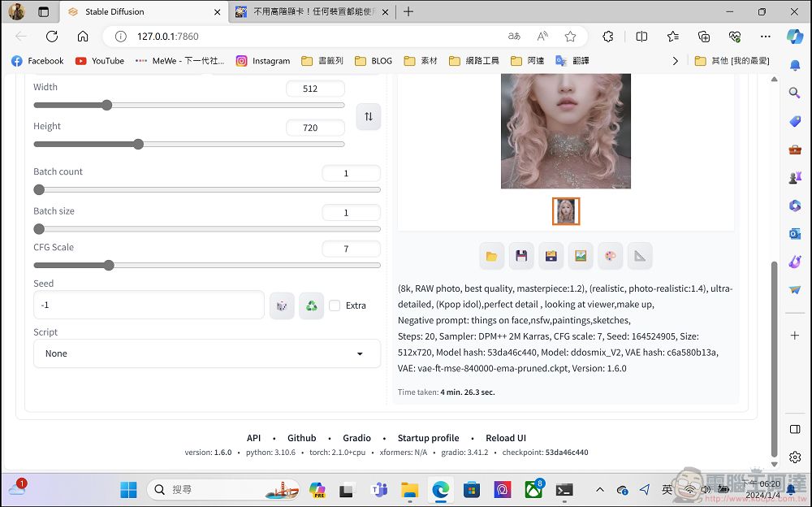The width and height of the screenshot is (812, 507).
Task: Select the generated image thumbnail
Action: 565,211
